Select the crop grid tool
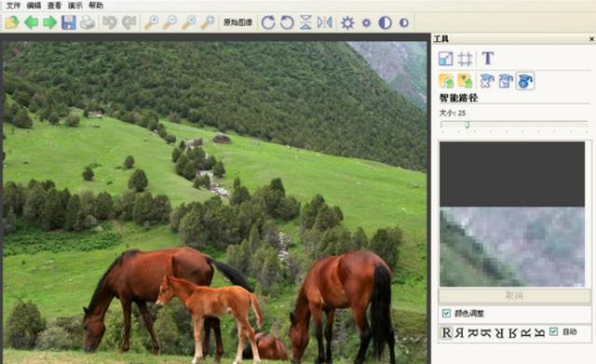This screenshot has width=596, height=364. point(465,59)
